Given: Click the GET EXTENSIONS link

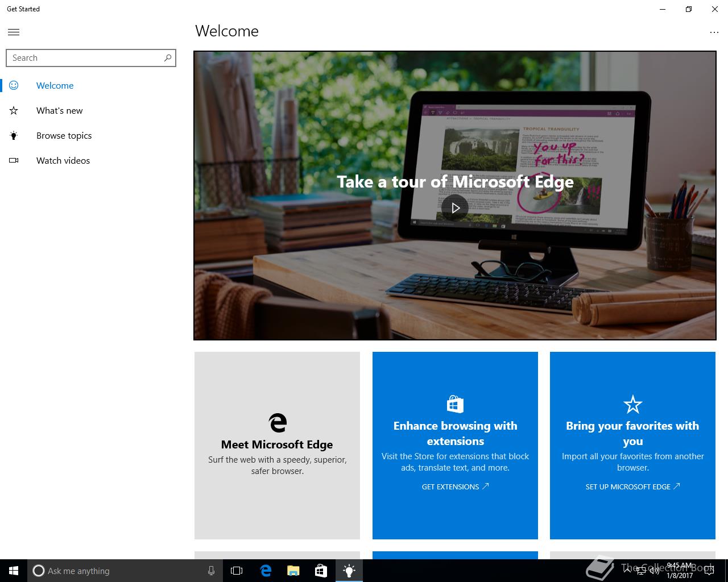Looking at the screenshot, I should click(455, 487).
